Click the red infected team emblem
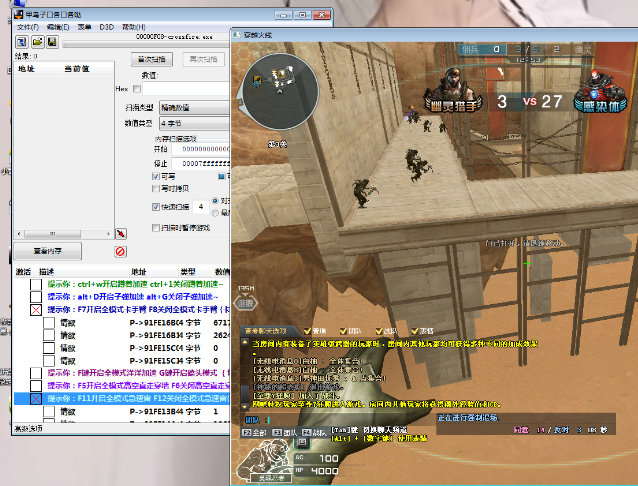 (600, 92)
